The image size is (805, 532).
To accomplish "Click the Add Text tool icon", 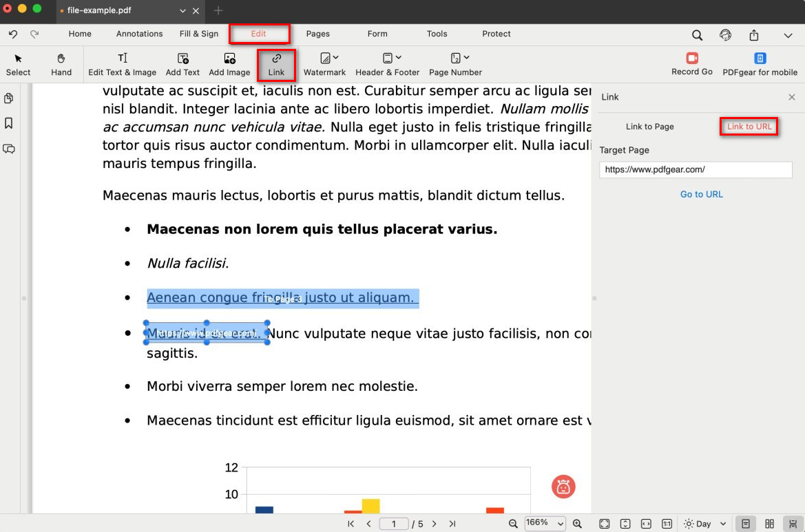I will [182, 58].
